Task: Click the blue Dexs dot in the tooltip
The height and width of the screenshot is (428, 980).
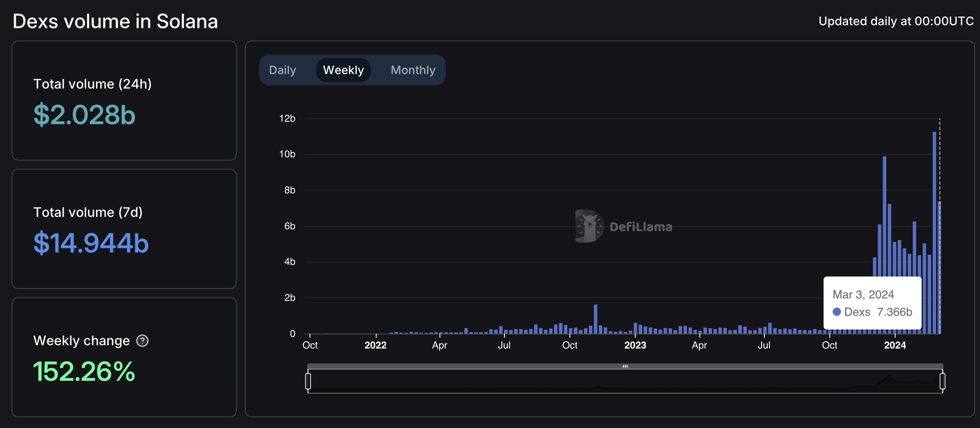Action: 837,312
